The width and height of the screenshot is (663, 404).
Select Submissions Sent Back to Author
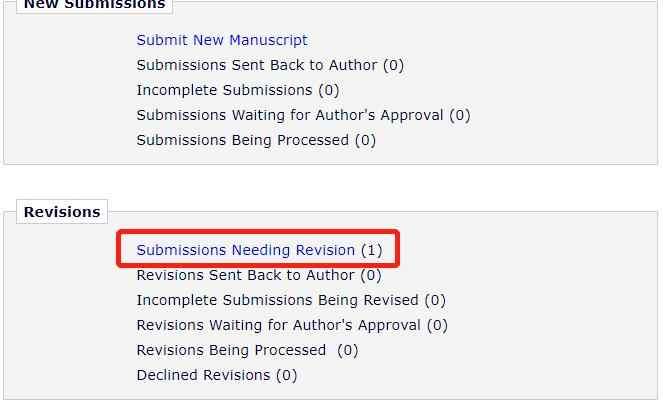[x=257, y=65]
